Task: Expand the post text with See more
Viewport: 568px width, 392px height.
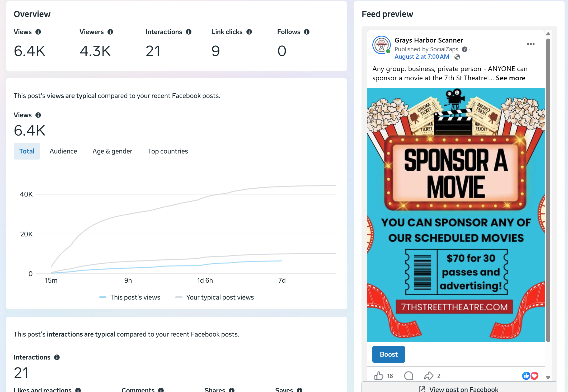Action: pos(511,78)
